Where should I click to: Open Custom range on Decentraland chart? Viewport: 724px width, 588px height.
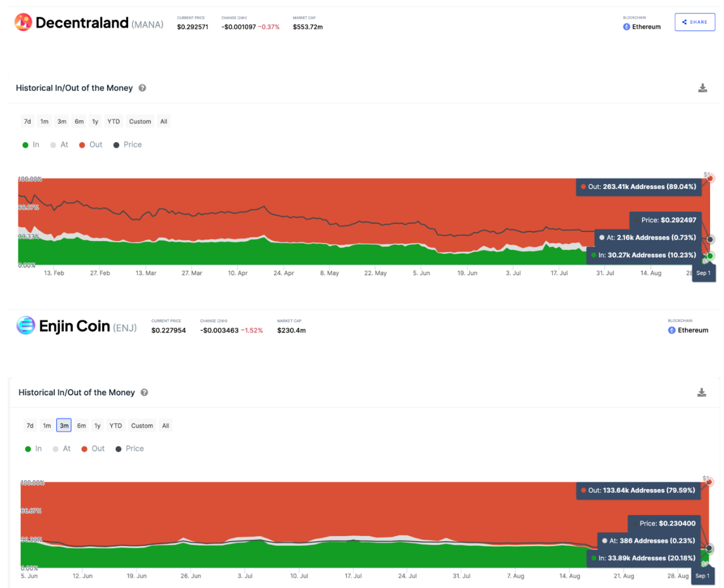point(140,121)
